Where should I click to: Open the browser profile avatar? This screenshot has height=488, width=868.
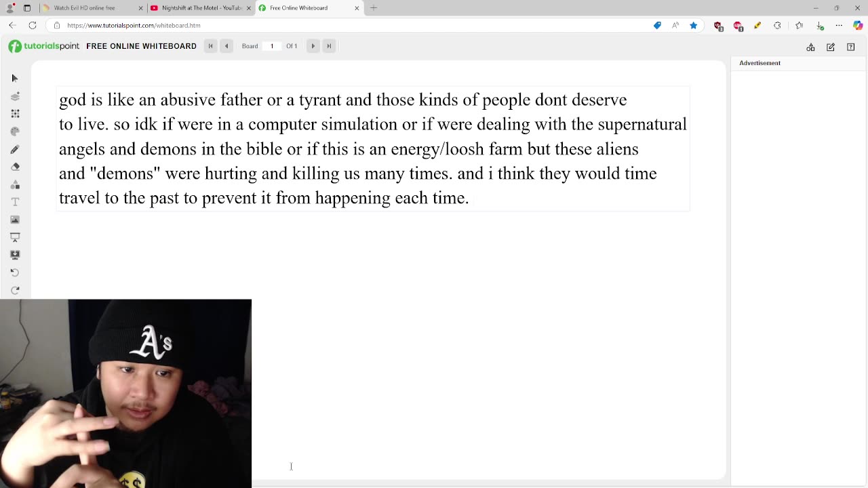click(10, 8)
